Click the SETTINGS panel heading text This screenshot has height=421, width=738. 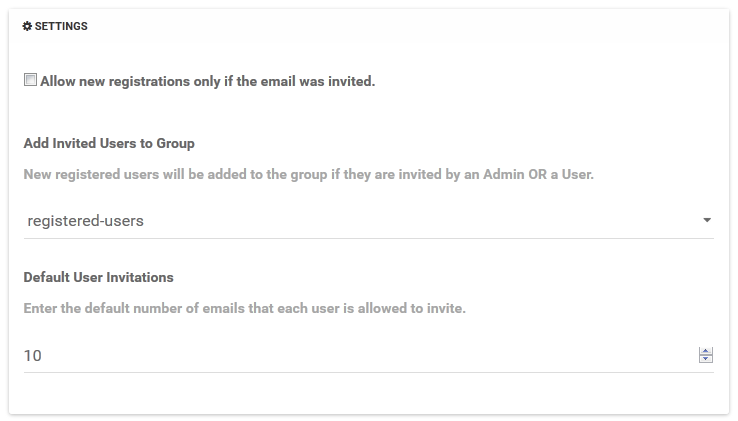click(x=61, y=27)
